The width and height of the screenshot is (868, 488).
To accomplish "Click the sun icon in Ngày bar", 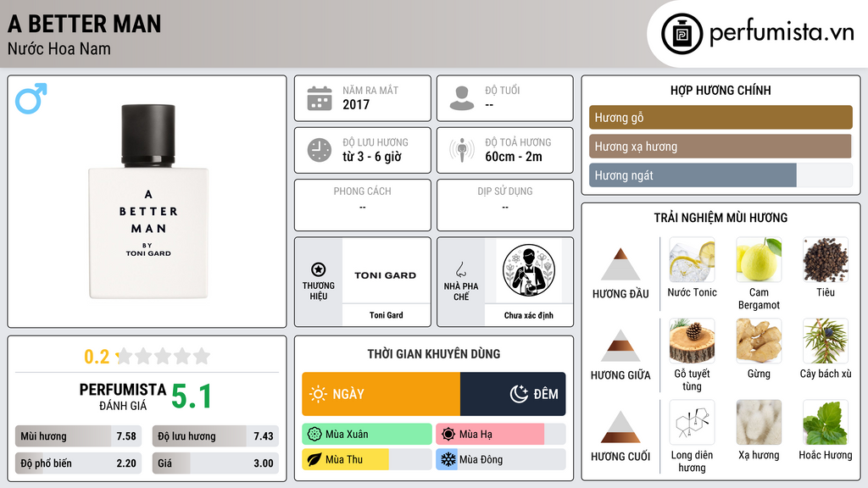I will point(319,394).
